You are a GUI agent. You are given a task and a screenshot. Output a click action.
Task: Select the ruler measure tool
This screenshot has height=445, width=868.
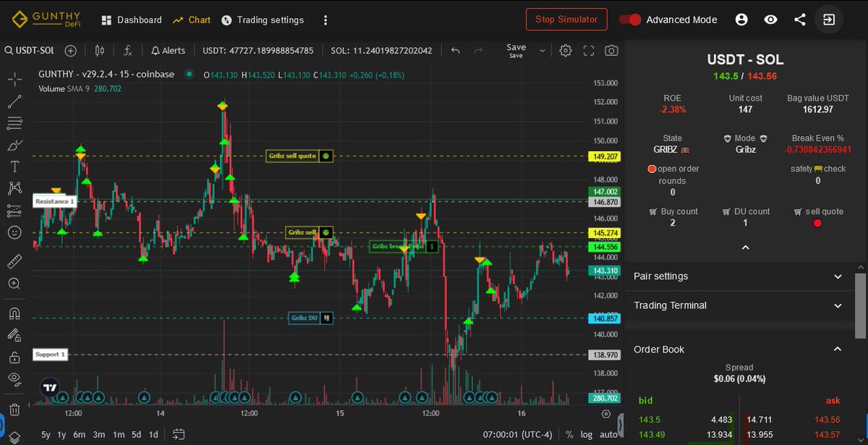click(14, 260)
